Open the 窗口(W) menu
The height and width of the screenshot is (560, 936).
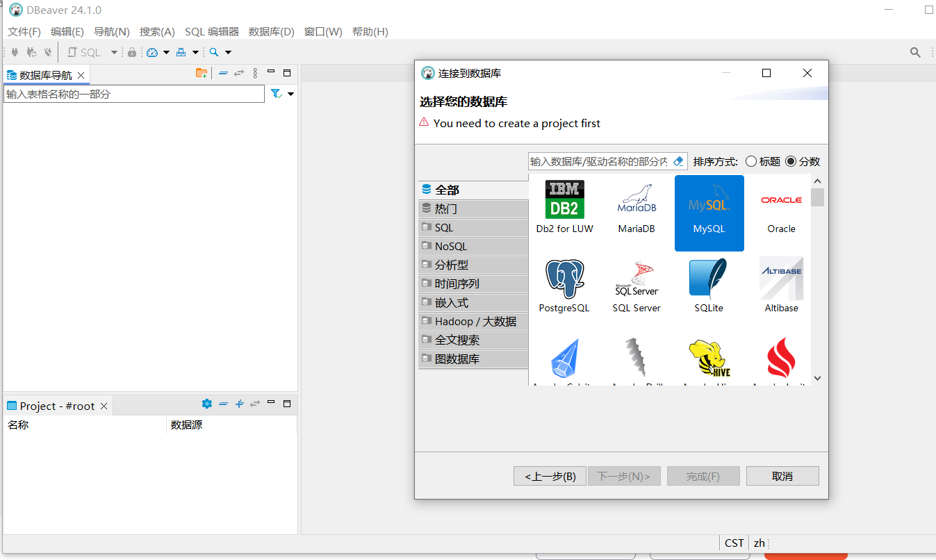point(323,32)
